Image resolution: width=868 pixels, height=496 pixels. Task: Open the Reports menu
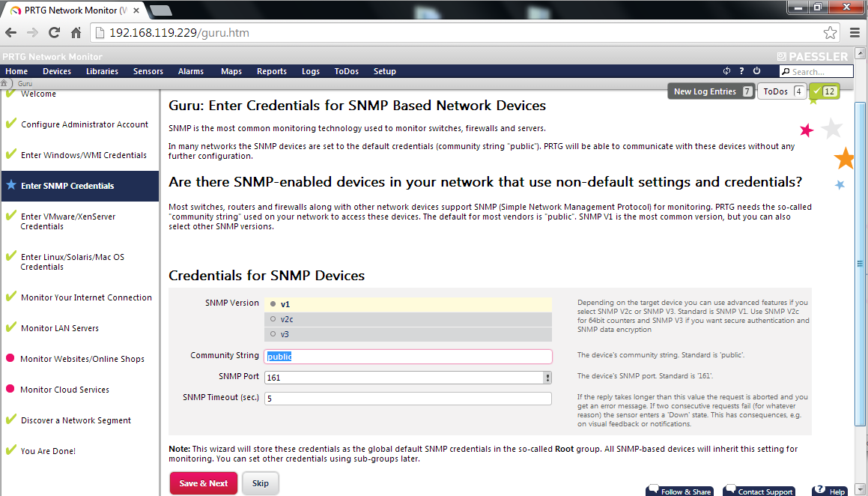click(x=272, y=71)
